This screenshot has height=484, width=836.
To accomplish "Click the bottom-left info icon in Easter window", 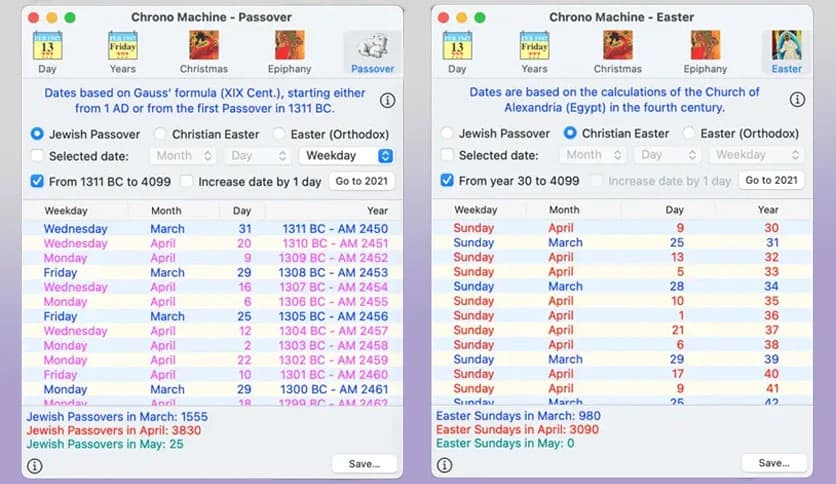I will point(445,465).
